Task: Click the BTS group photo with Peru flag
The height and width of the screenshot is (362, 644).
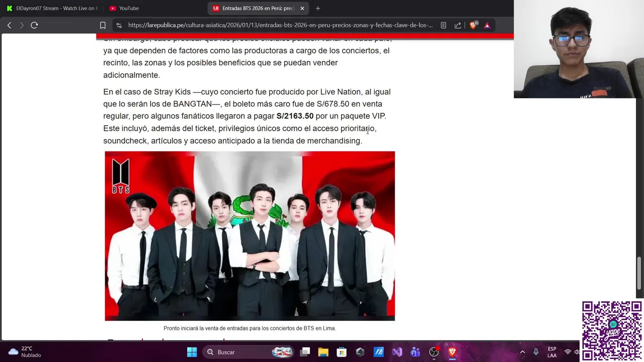Action: [x=250, y=236]
